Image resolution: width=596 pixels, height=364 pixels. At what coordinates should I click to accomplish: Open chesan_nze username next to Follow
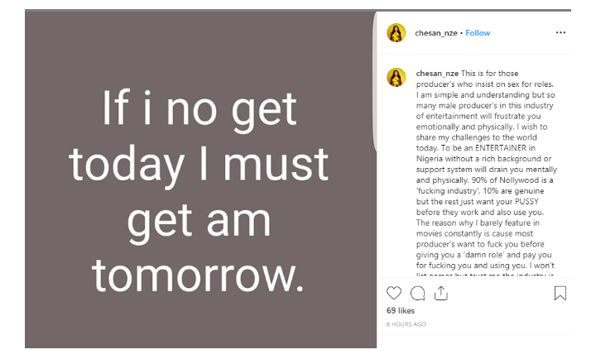tap(435, 33)
